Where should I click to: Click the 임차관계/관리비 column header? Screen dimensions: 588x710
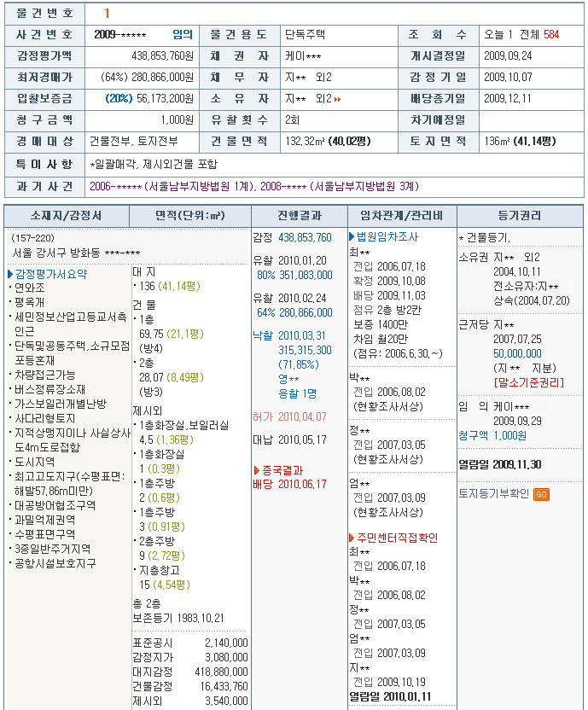402,216
